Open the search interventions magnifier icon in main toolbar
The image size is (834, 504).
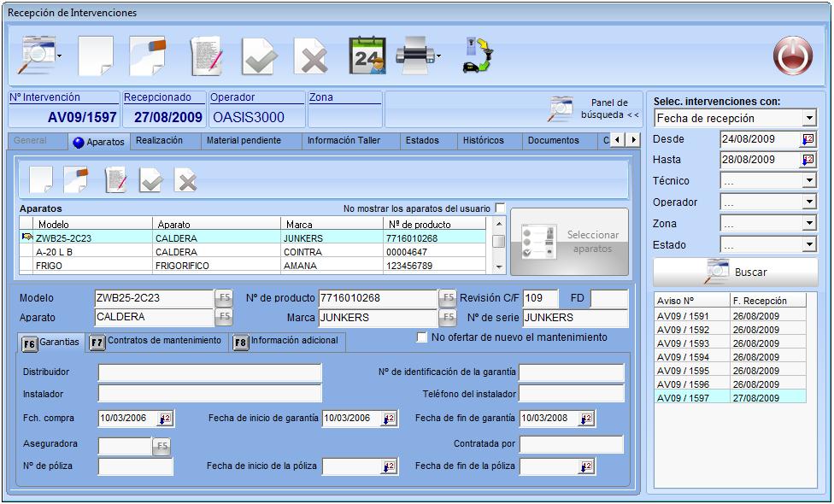coord(36,55)
